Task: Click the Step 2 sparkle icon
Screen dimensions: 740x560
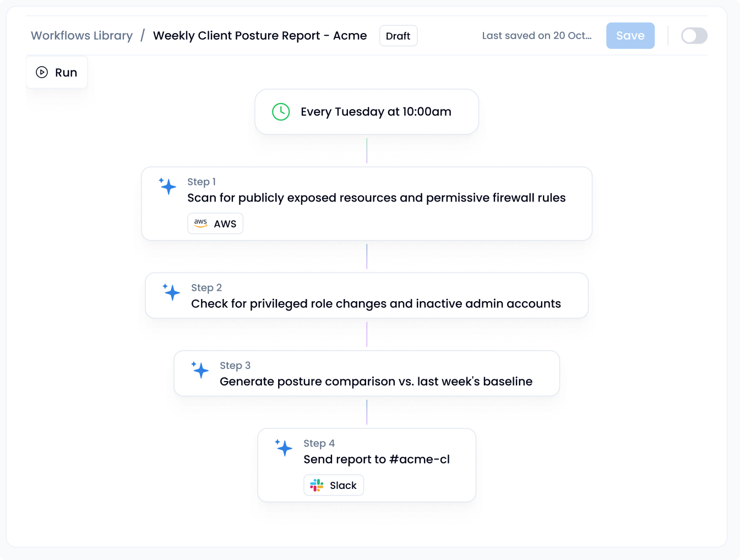Action: pyautogui.click(x=171, y=292)
